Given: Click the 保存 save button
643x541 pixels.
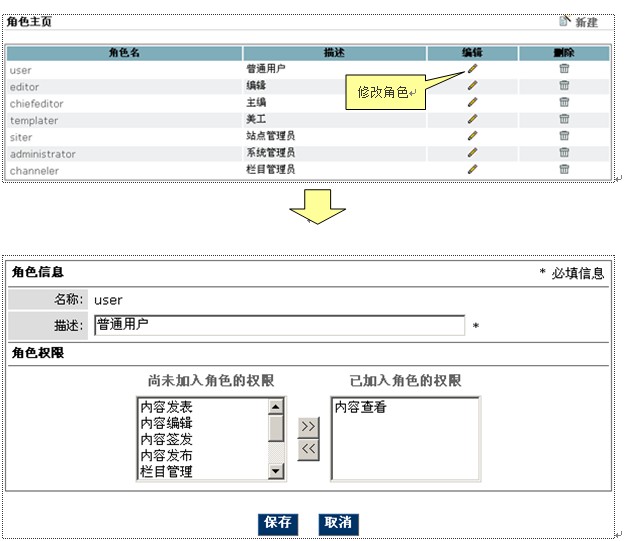Looking at the screenshot, I should pos(278,523).
